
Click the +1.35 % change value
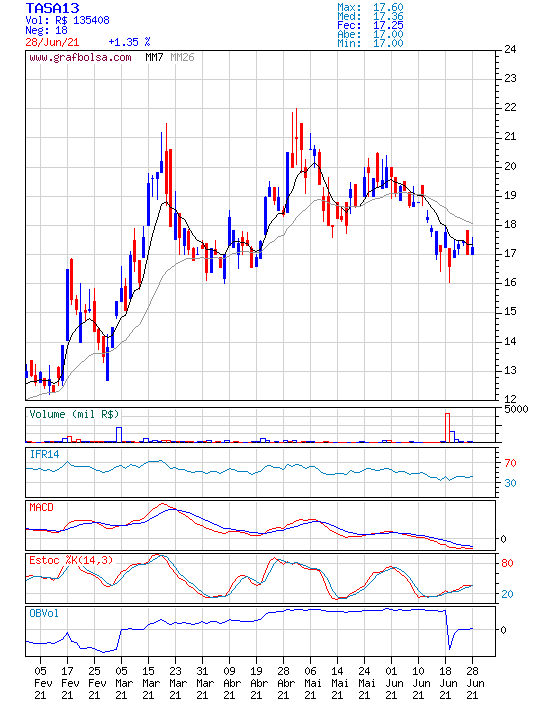(129, 42)
